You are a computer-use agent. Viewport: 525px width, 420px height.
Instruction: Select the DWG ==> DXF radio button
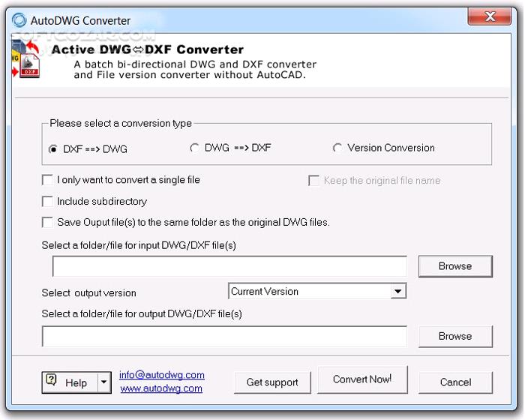pyautogui.click(x=194, y=148)
